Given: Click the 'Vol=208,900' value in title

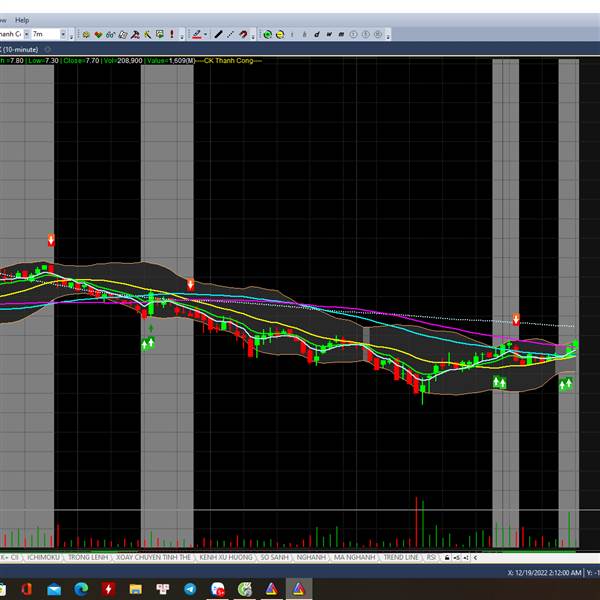Looking at the screenshot, I should click(x=122, y=60).
